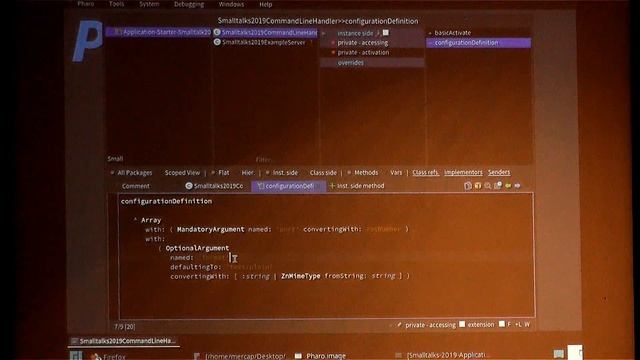
Task: Choose Inst. side radio option
Action: 282,173
